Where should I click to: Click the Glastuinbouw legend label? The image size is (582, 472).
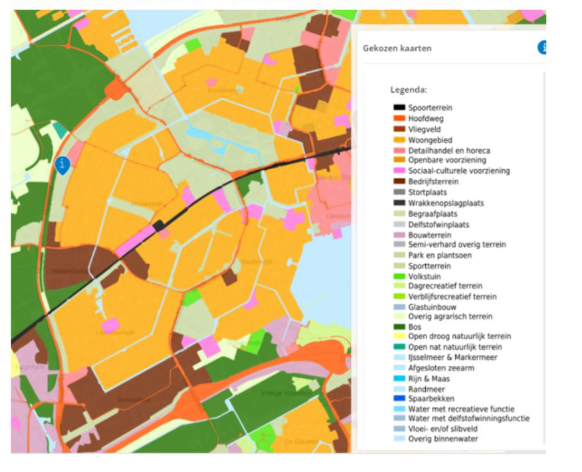432,307
